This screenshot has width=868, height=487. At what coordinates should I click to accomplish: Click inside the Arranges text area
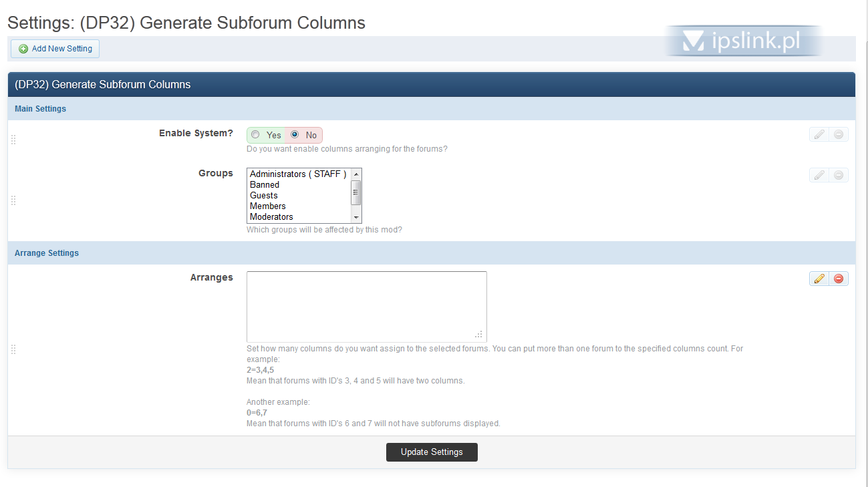(x=366, y=307)
